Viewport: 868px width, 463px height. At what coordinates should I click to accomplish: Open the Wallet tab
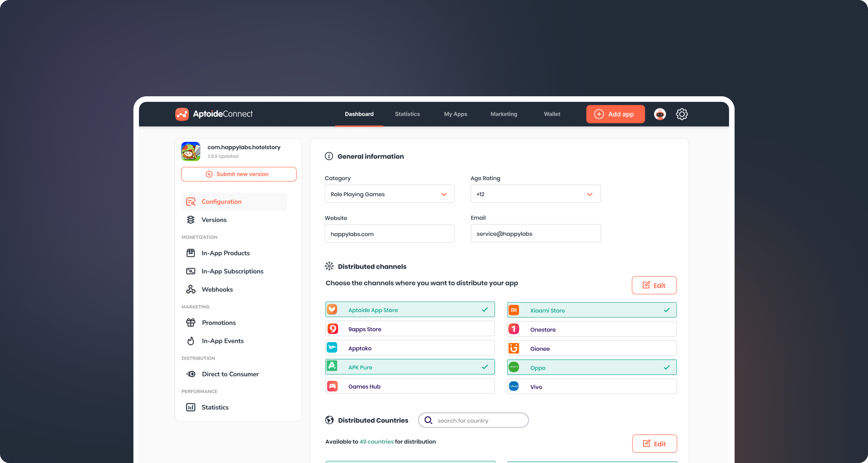point(552,114)
